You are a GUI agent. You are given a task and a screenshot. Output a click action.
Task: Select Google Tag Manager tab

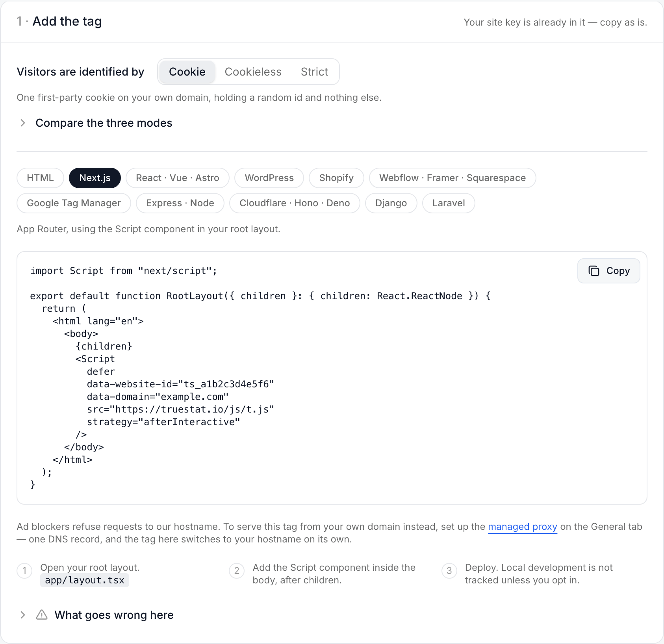pos(74,203)
